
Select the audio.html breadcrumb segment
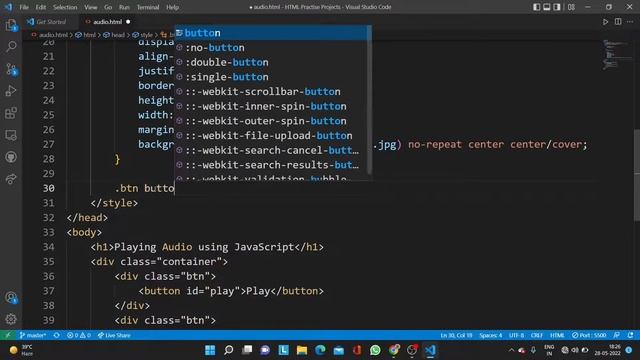[x=50, y=35]
